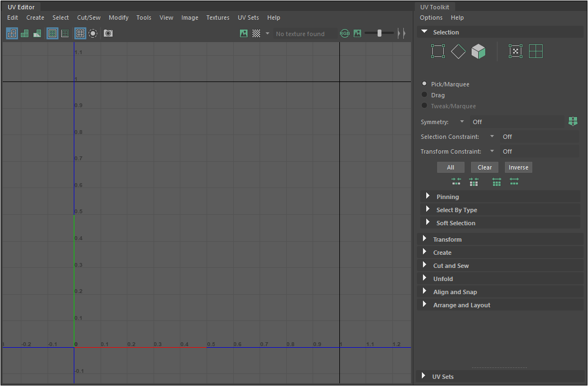This screenshot has height=386, width=588.
Task: Click the RGB channels display icon
Action: [x=344, y=33]
